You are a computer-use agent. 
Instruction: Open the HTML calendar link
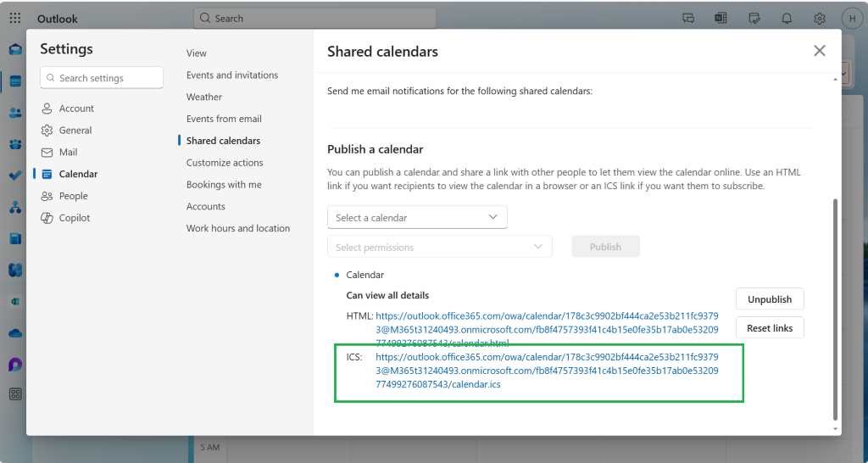pos(547,329)
